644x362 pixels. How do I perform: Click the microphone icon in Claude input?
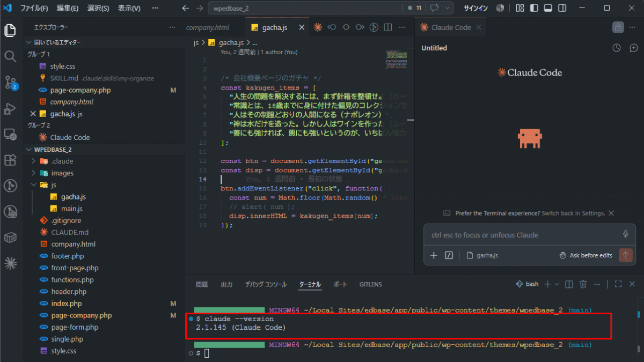coord(625,234)
